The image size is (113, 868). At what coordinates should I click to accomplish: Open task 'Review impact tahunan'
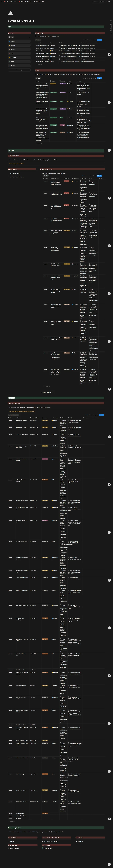coord(21,802)
